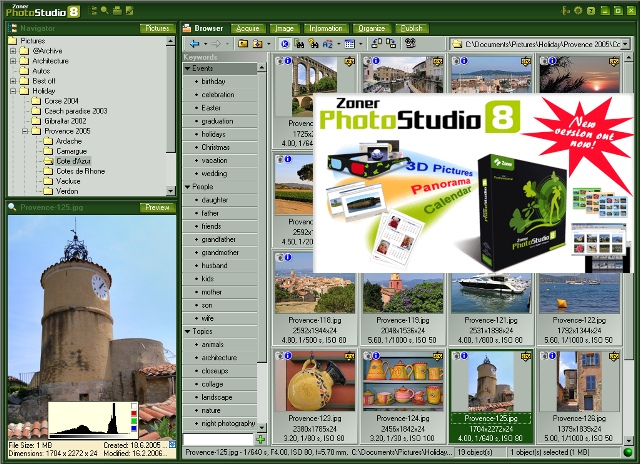The height and width of the screenshot is (464, 640).
Task: Toggle the white luminance histogram channel
Action: click(134, 406)
